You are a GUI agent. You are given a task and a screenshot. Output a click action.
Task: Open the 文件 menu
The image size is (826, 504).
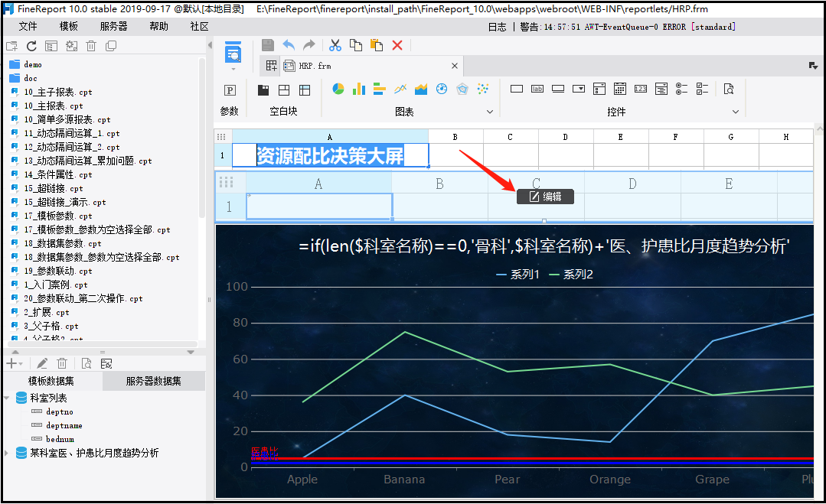(x=28, y=26)
